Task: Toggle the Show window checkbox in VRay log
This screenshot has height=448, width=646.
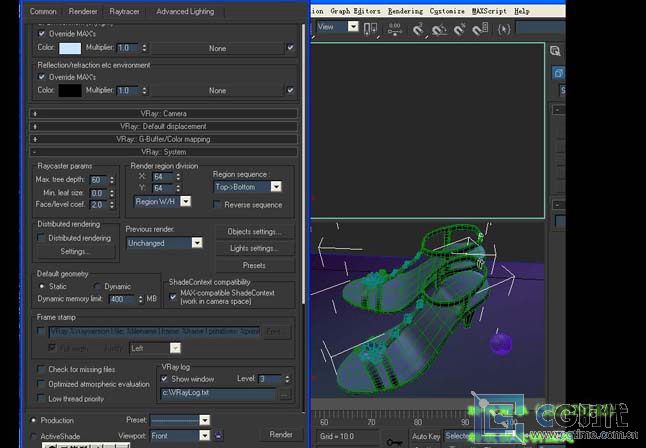Action: click(165, 379)
